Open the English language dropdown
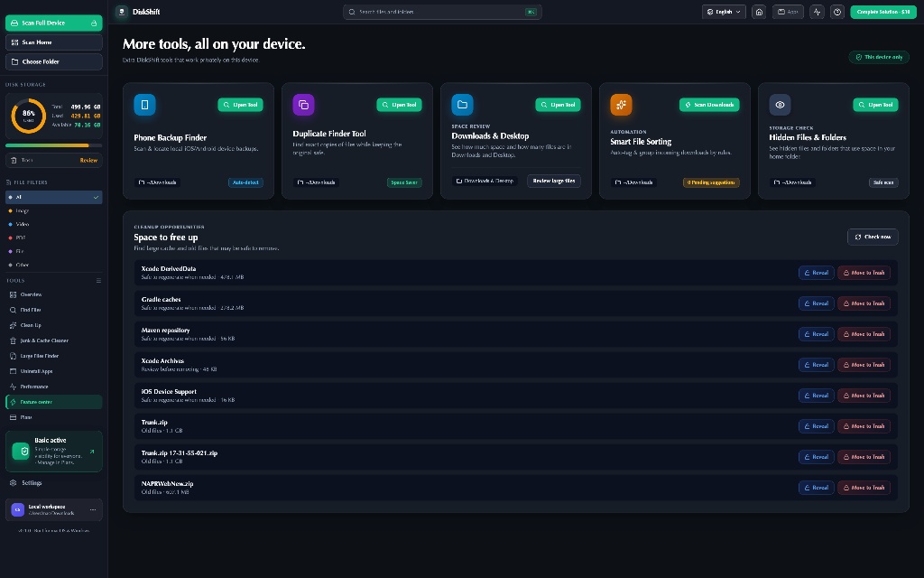924x578 pixels. (x=724, y=12)
